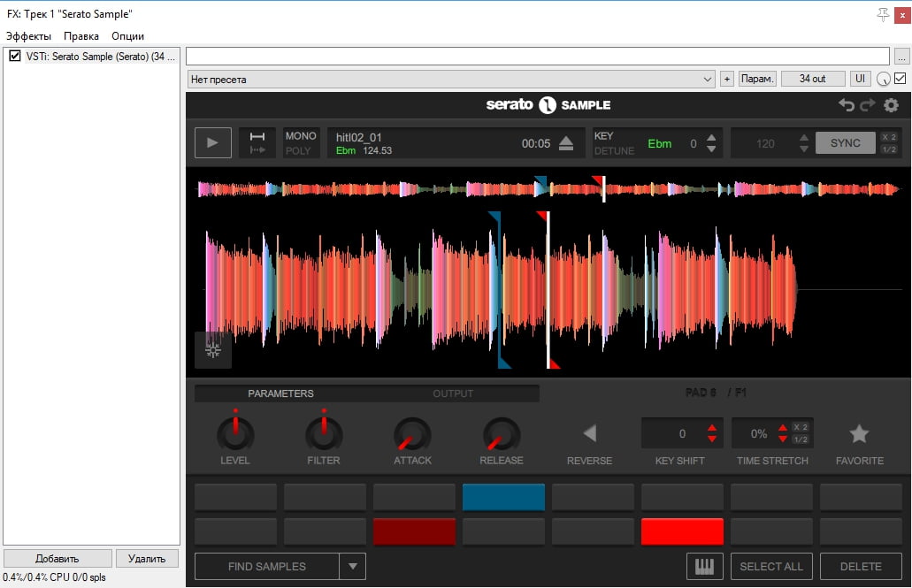912x588 pixels.
Task: Toggle the hold/trigger playback mode icon
Action: (x=257, y=142)
